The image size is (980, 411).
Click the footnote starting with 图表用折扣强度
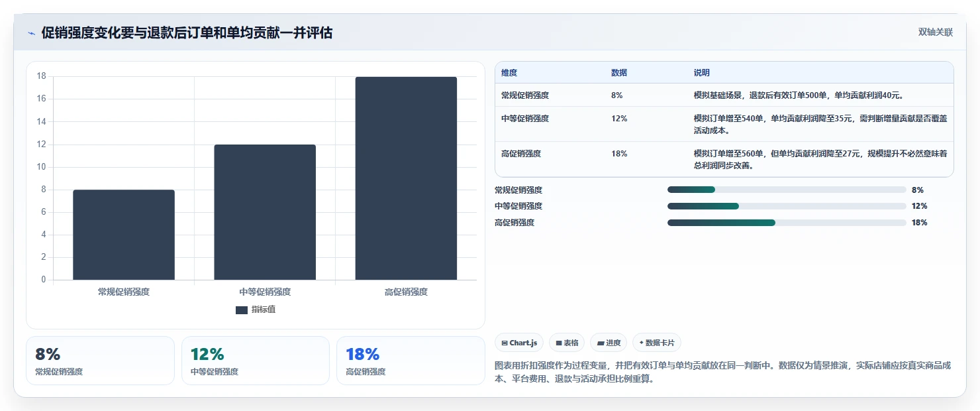coord(722,373)
